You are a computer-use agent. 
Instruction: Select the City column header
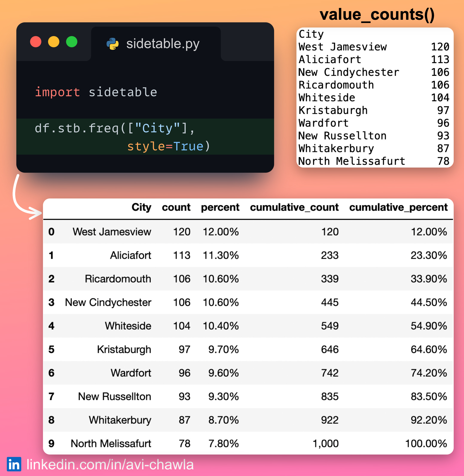pos(142,207)
